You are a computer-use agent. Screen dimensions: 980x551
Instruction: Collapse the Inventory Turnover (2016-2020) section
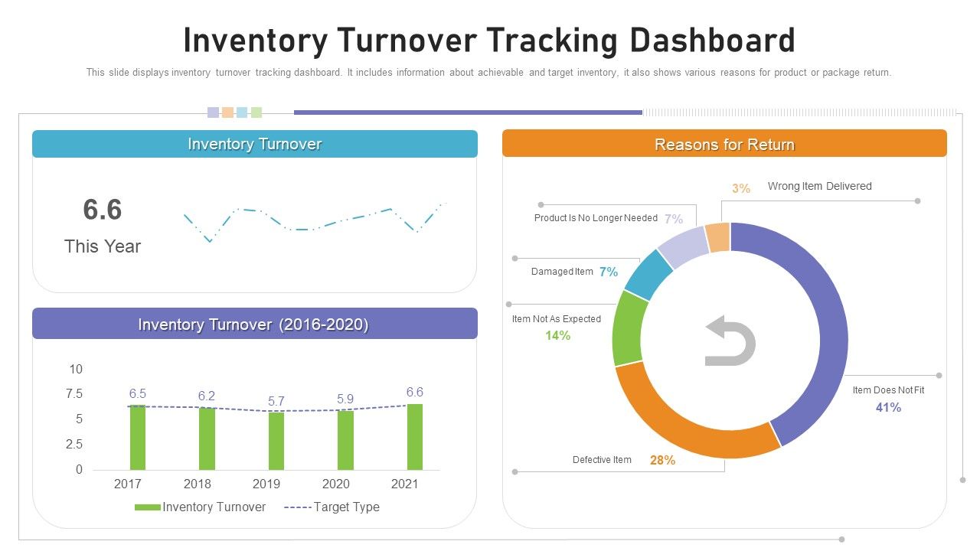(255, 324)
